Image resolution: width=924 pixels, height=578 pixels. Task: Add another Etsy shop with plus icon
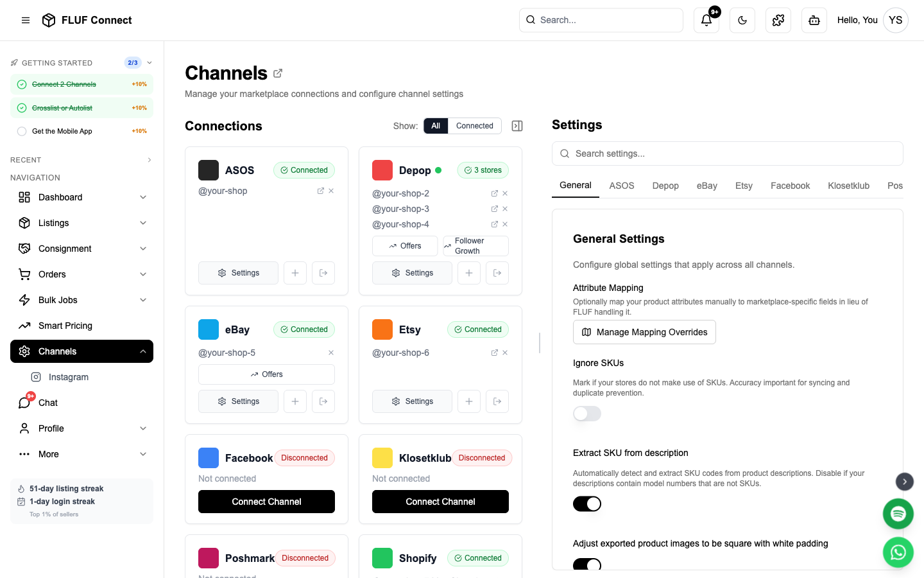(469, 401)
